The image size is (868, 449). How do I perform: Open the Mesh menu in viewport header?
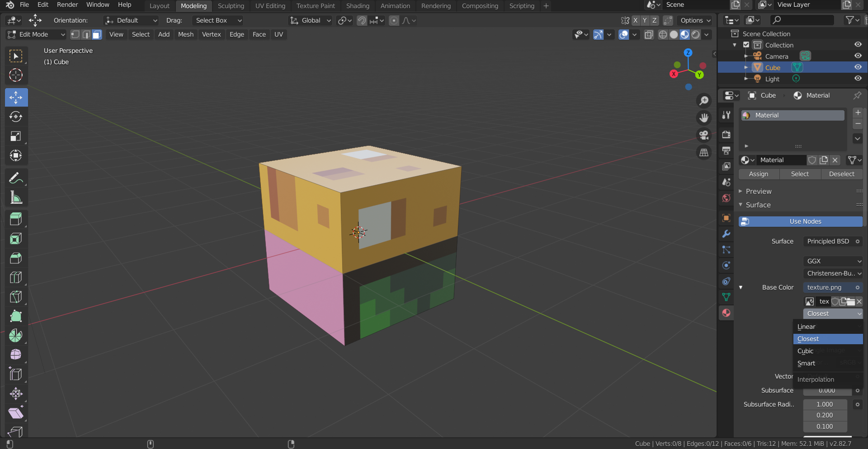(185, 34)
